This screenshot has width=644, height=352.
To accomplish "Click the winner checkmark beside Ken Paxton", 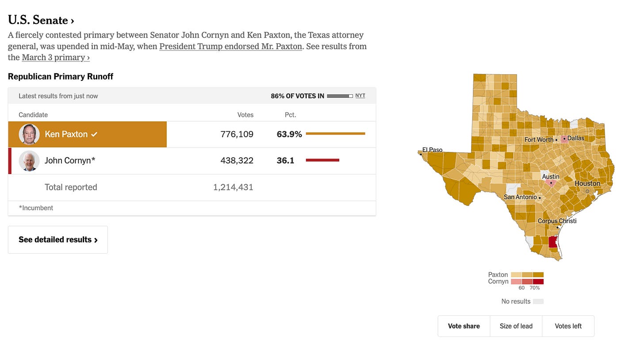I will [x=94, y=134].
